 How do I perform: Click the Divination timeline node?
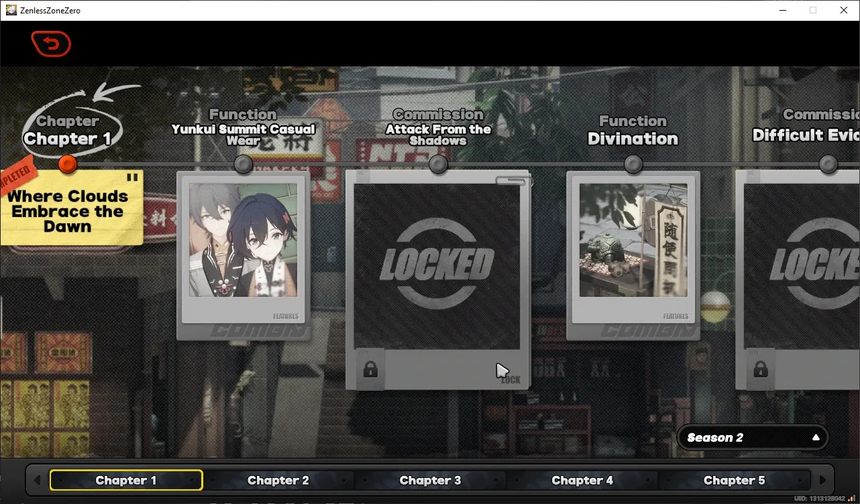click(633, 164)
